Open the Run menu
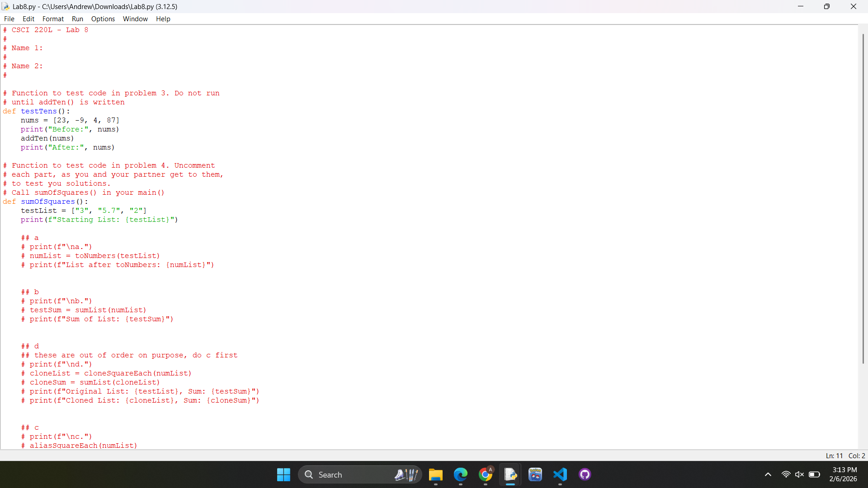This screenshot has width=868, height=488. click(77, 19)
